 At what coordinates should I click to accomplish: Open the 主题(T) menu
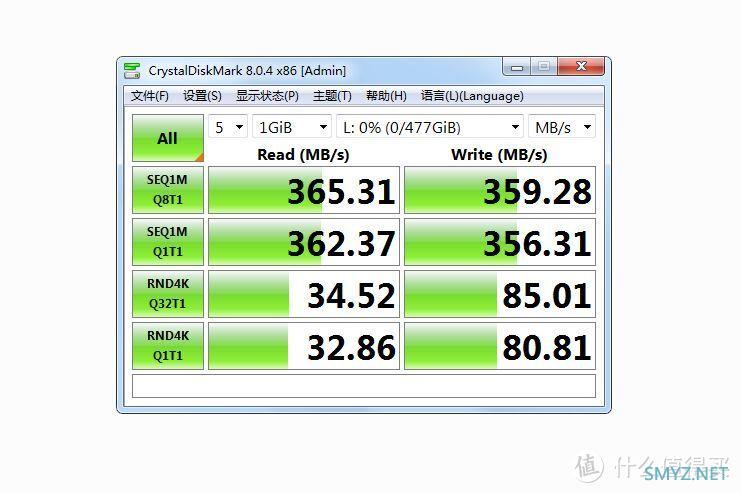point(332,96)
